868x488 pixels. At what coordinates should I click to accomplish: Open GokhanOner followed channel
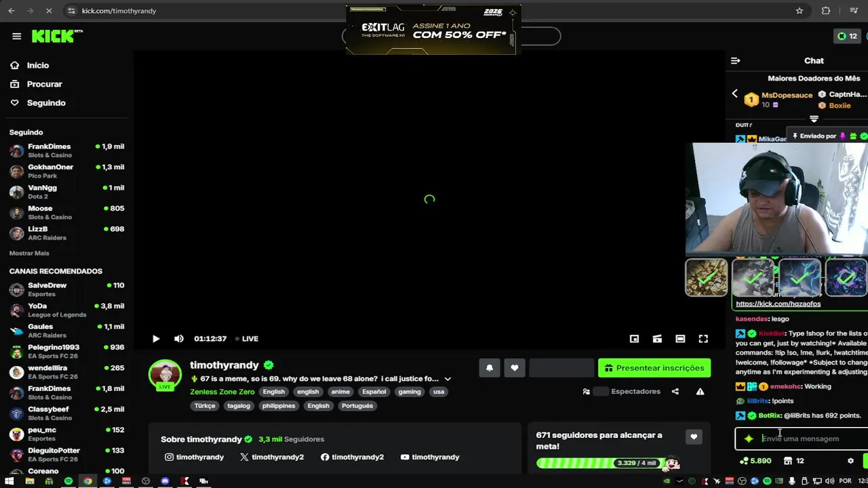(x=66, y=171)
